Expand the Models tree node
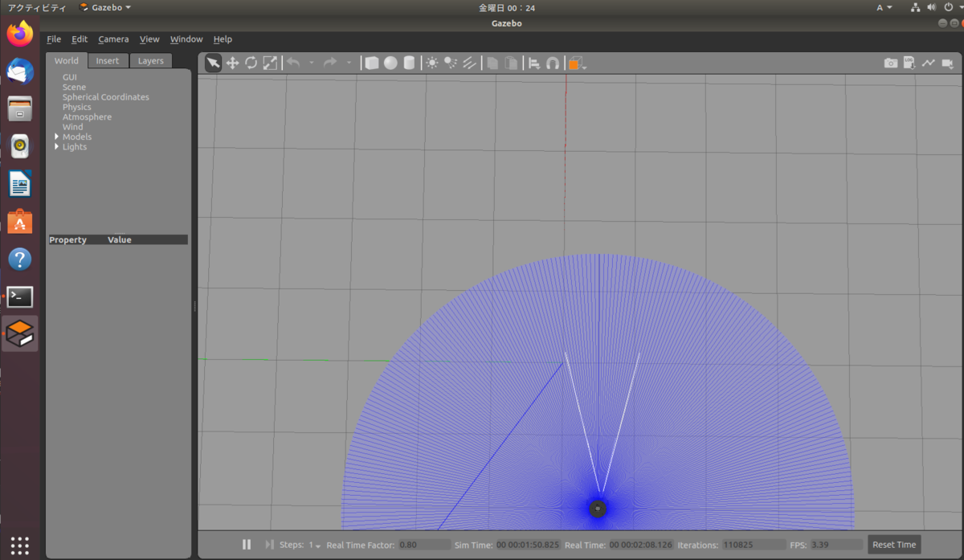This screenshot has width=964, height=560. point(56,137)
